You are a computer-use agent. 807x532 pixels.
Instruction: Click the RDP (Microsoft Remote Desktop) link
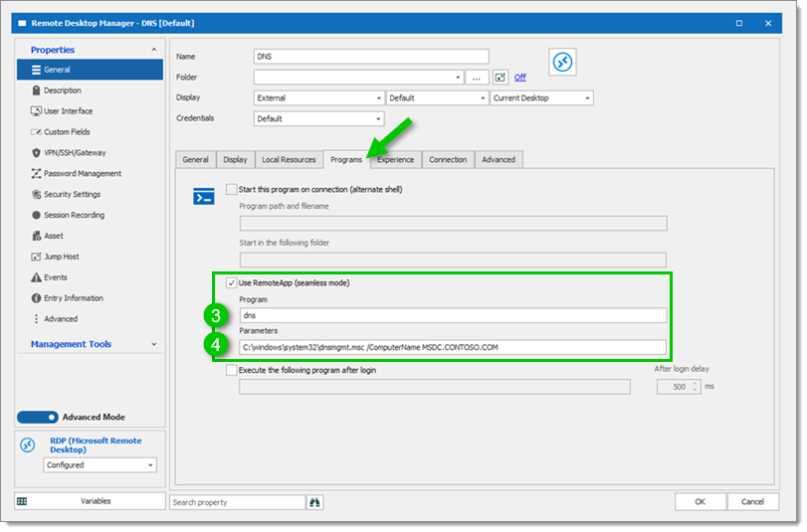click(96, 445)
